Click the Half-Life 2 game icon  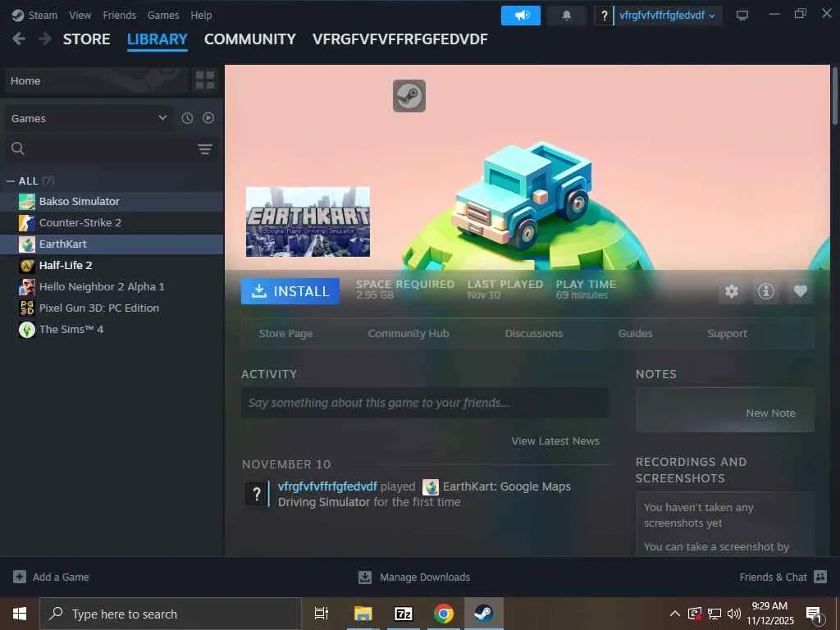click(x=27, y=266)
